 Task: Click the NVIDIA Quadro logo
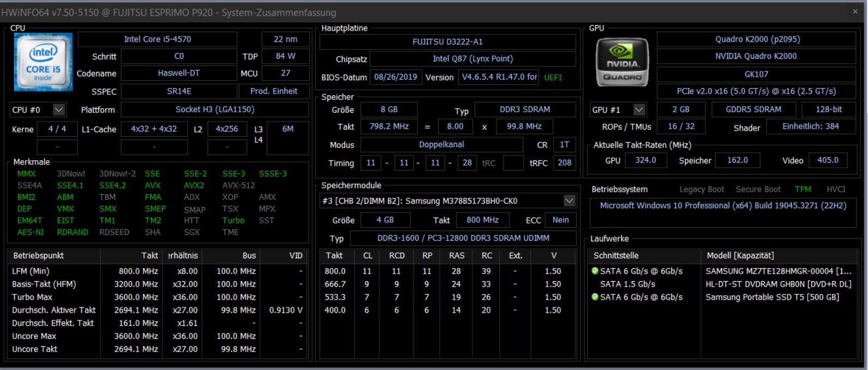622,63
